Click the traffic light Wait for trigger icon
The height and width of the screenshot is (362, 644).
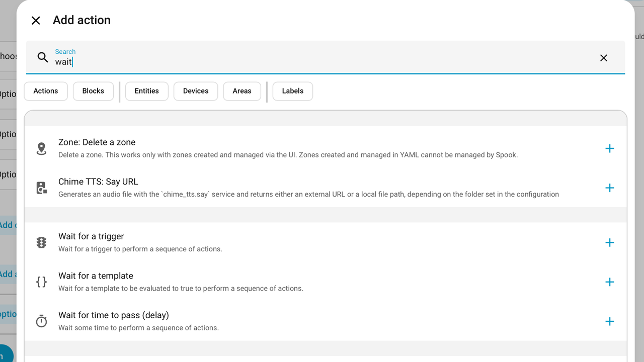click(x=41, y=242)
